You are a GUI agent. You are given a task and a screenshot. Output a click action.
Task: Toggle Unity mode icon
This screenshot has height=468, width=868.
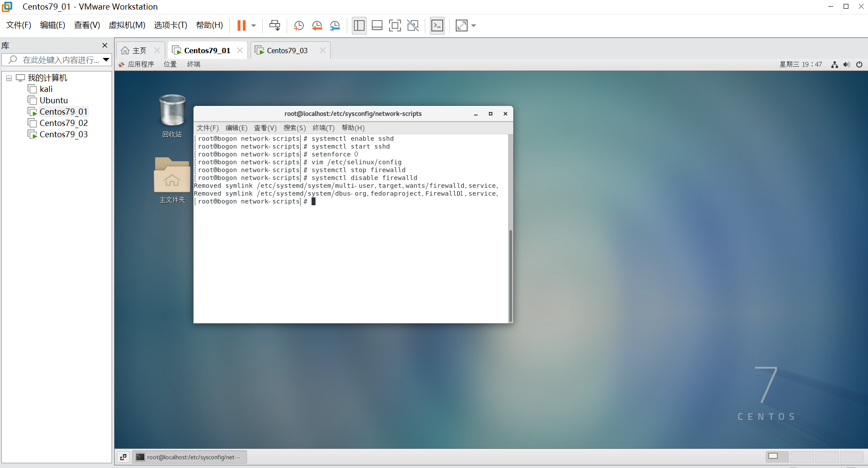(x=413, y=26)
